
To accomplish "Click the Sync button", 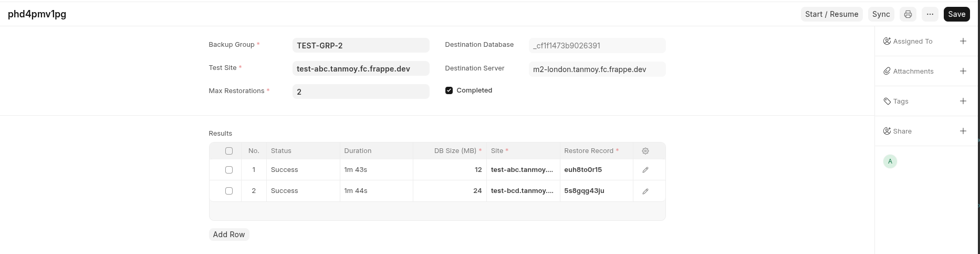I will point(881,14).
